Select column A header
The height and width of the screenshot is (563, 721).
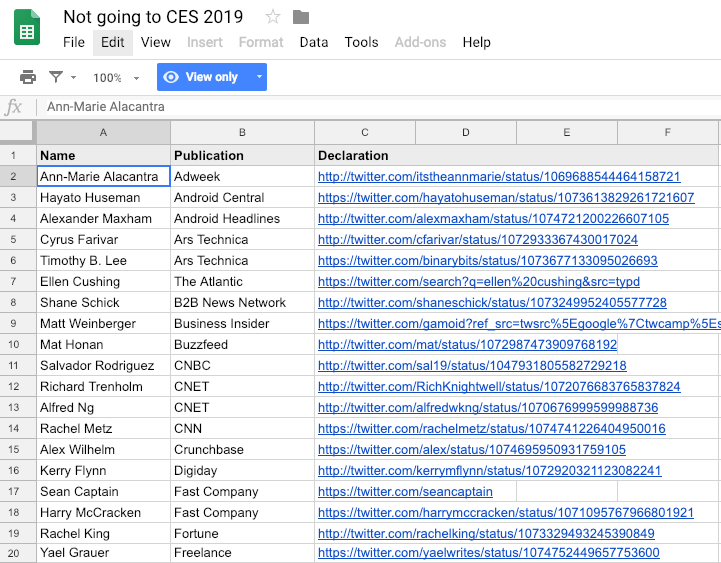pos(103,132)
